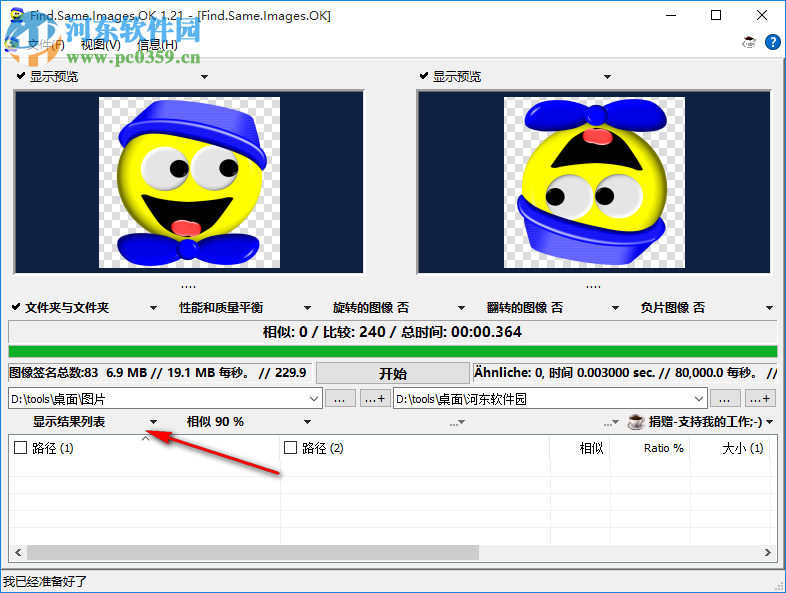Click the coffee cup icon in menu bar
The height and width of the screenshot is (593, 786).
[749, 42]
